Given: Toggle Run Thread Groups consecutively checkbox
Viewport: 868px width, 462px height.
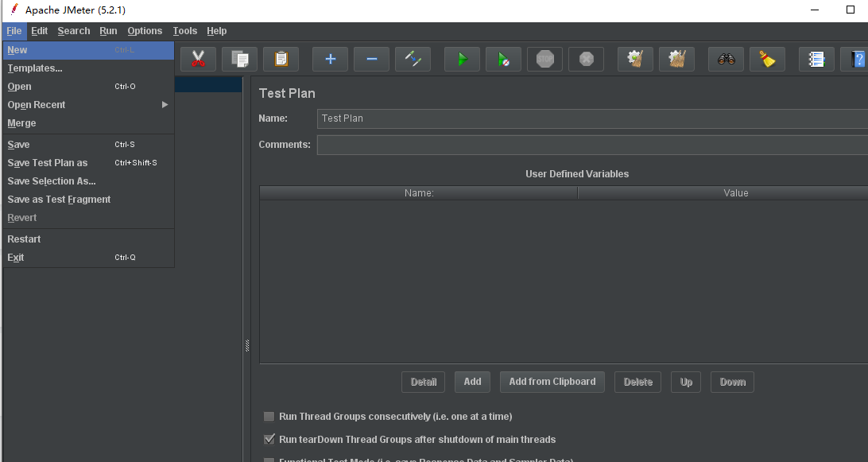Looking at the screenshot, I should click(x=269, y=417).
